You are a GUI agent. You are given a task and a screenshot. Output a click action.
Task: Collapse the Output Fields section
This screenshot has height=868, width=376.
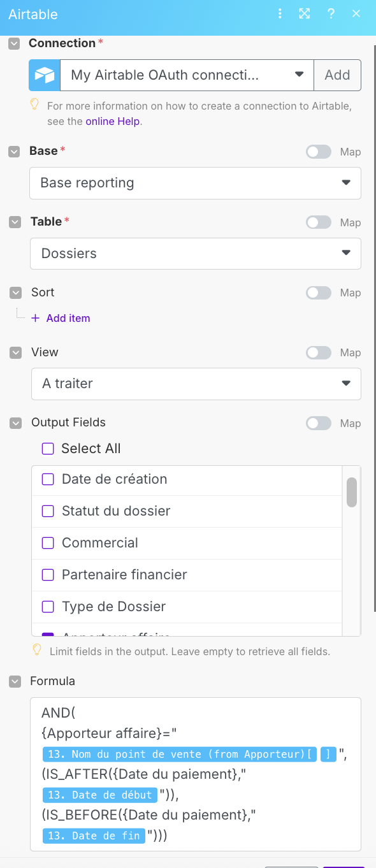point(16,423)
